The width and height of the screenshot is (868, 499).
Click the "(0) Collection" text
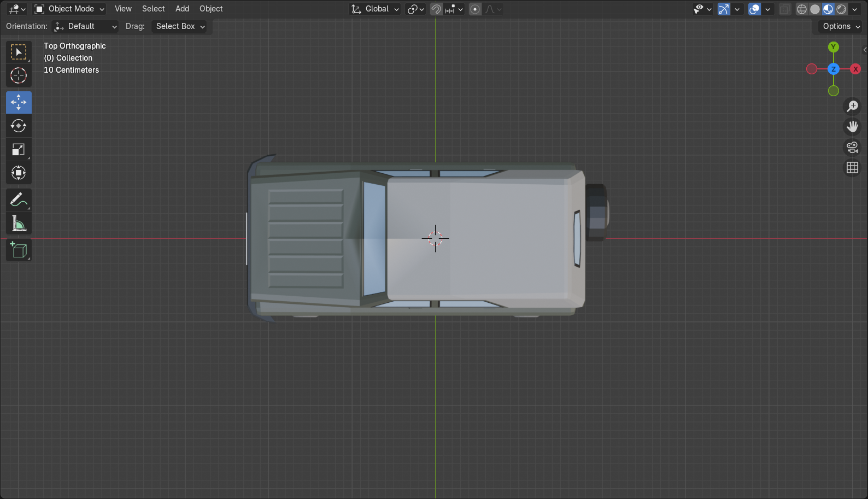coord(68,58)
